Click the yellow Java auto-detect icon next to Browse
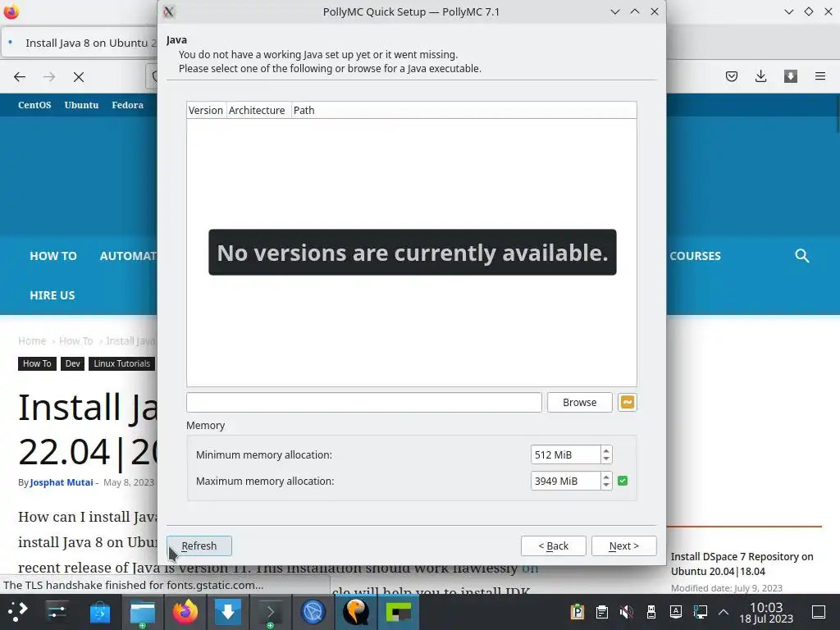The height and width of the screenshot is (630, 840). coord(628,402)
